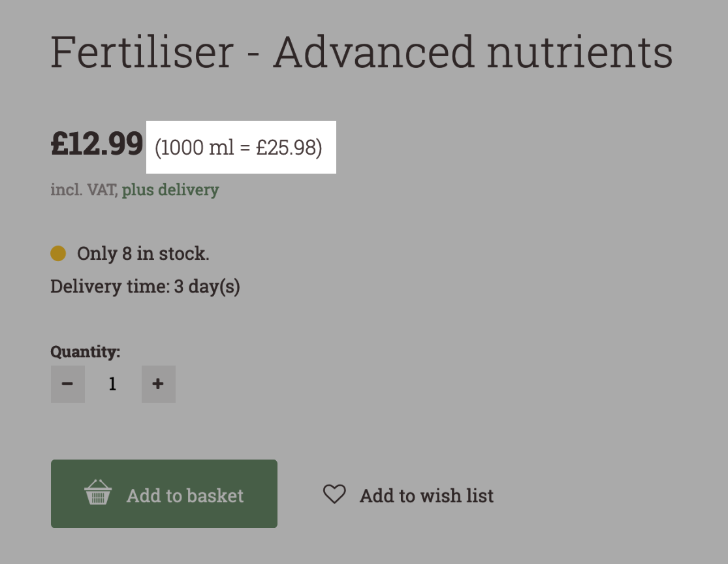Click the "incl. VAT" note
728x564 pixels.
[84, 190]
